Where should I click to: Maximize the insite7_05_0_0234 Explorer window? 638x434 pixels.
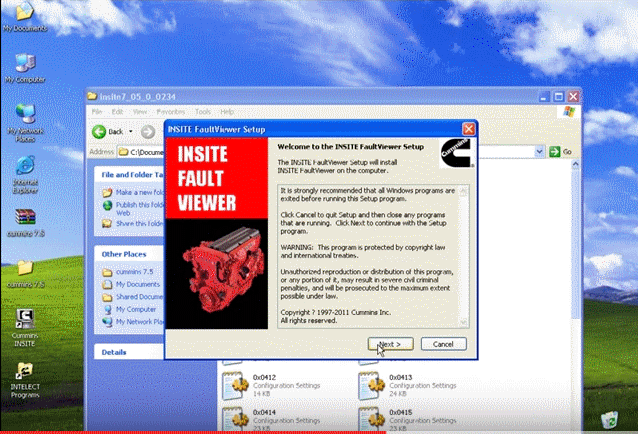coord(559,97)
